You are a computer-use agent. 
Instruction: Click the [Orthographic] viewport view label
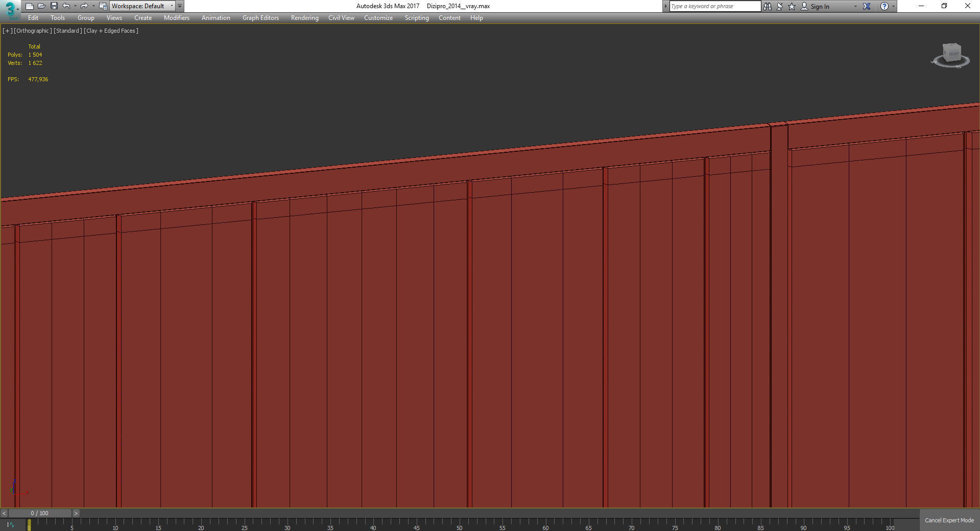pos(33,31)
